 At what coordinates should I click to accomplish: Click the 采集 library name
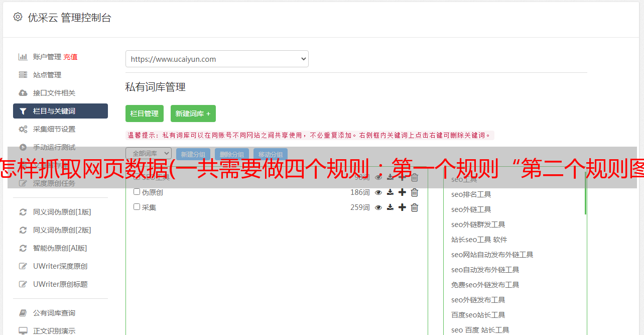[x=149, y=207]
